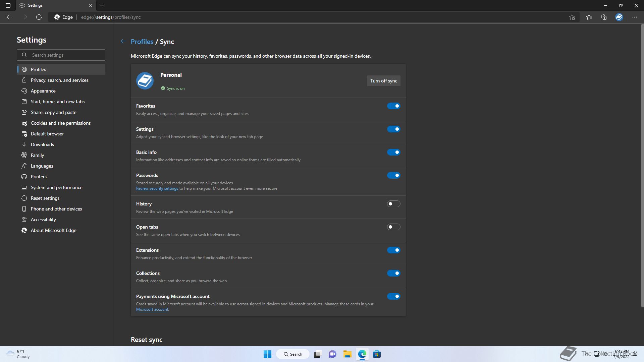
Task: Go back to Profiles with arrow icon
Action: (123, 41)
